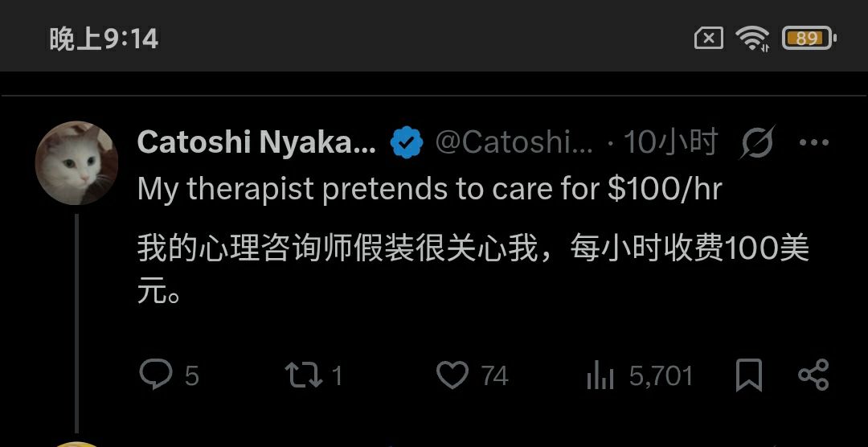Tap the Grok slashed-circle icon
This screenshot has height=447, width=868.
(x=757, y=141)
